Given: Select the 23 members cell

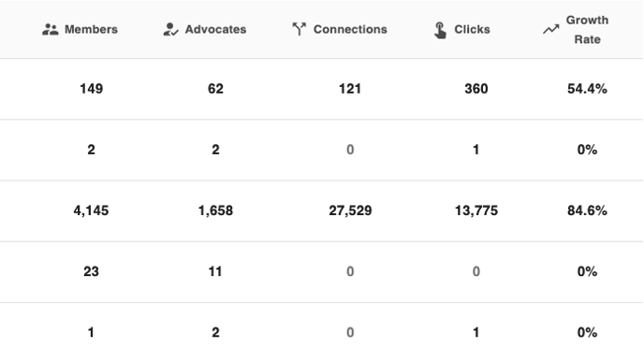Looking at the screenshot, I should 91,271.
